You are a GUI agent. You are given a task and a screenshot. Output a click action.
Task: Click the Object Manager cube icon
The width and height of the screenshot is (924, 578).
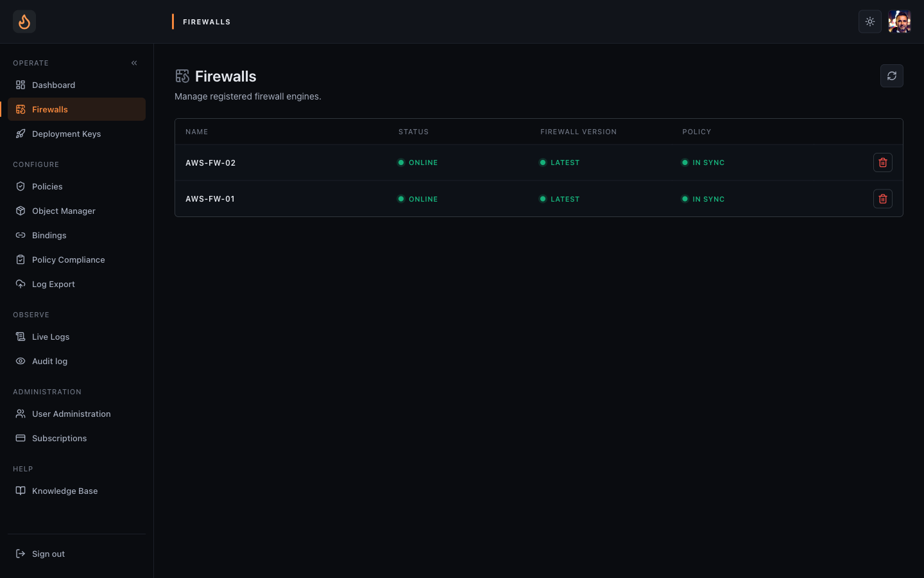tap(21, 211)
